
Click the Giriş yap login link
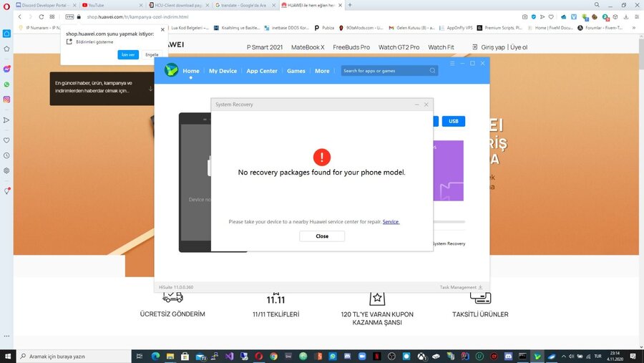pos(493,47)
